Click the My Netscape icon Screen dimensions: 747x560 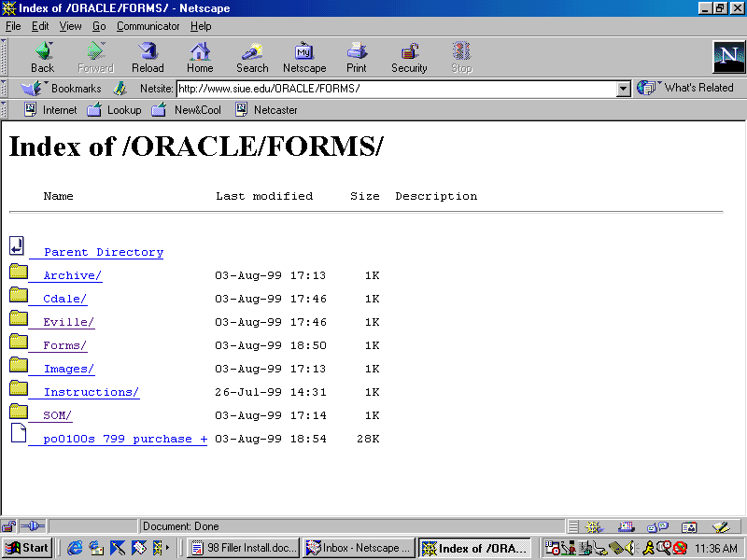pyautogui.click(x=304, y=57)
